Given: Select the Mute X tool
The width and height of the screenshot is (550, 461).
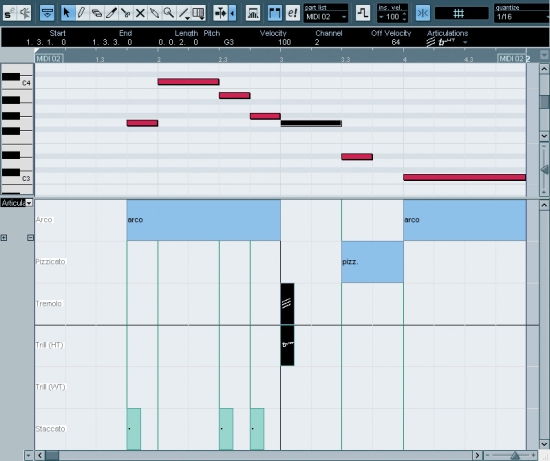Looking at the screenshot, I should tap(140, 13).
